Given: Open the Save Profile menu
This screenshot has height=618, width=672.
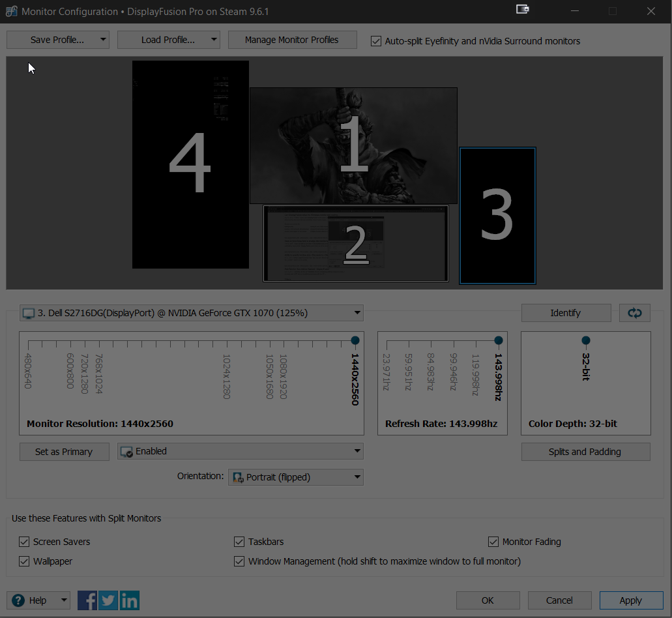Looking at the screenshot, I should coord(57,40).
